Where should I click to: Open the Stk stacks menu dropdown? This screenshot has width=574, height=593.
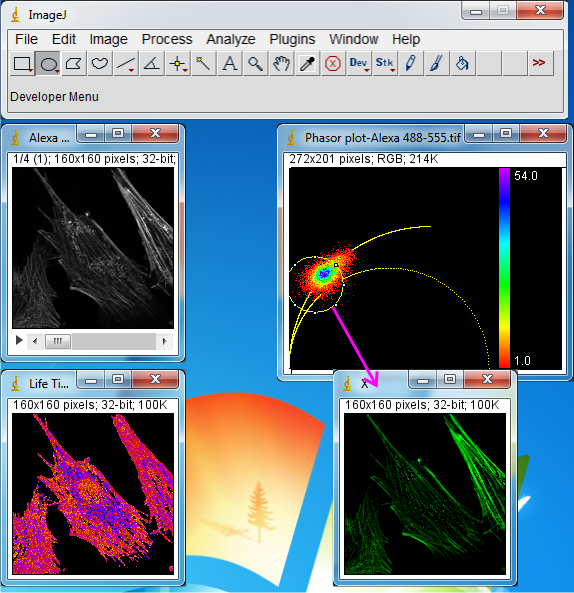point(385,64)
